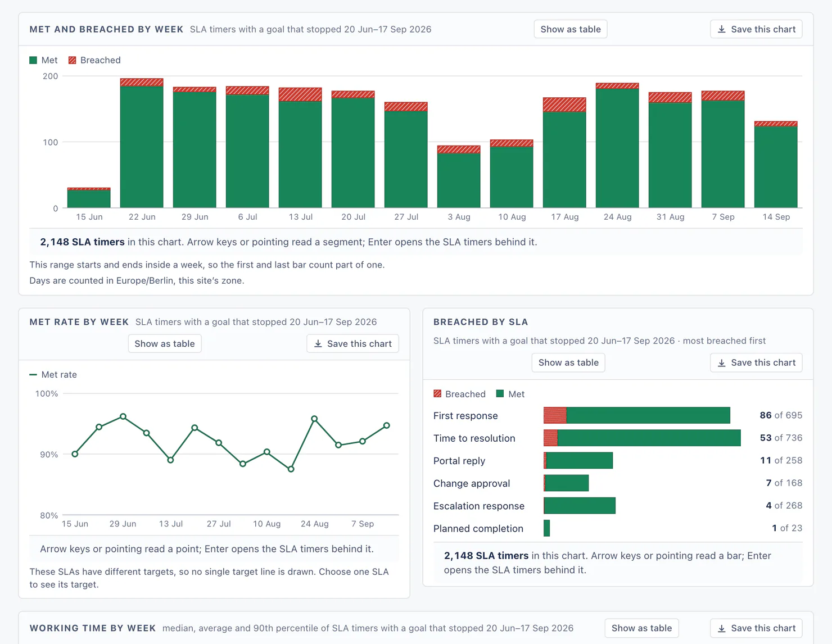
Task: Open the 3 Aug bar's met segment
Action: [459, 180]
